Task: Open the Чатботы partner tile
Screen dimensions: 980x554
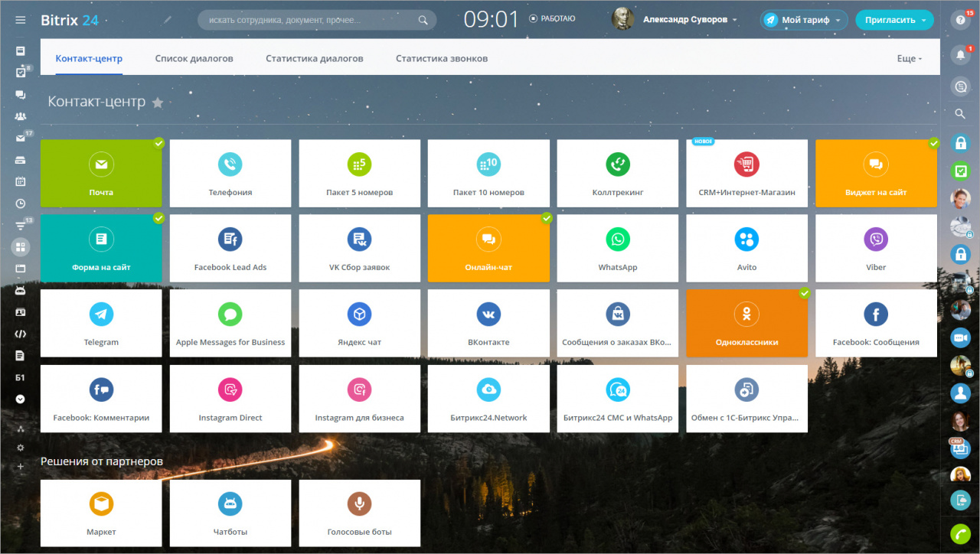Action: [x=230, y=513]
